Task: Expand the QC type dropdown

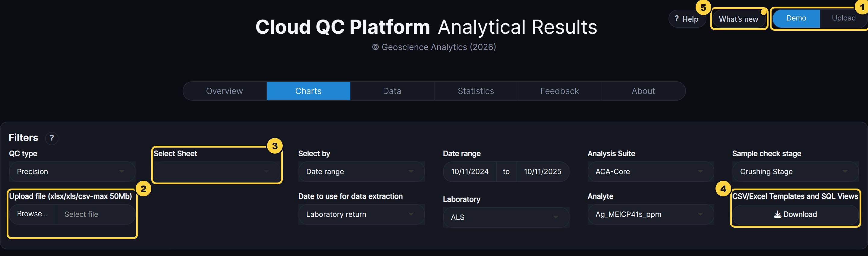Action: coord(72,171)
